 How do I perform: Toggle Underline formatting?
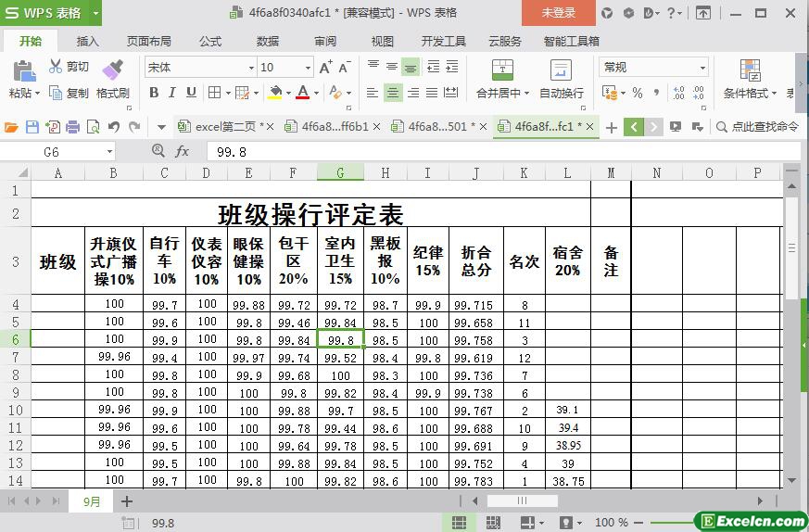(191, 93)
